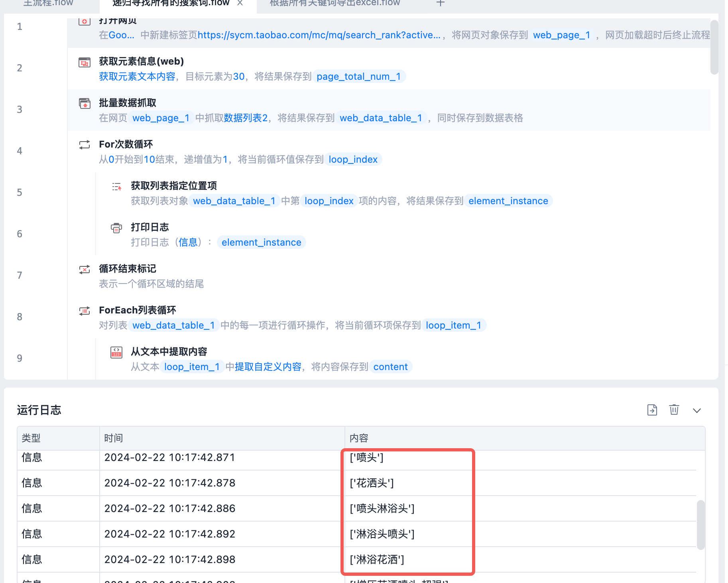The height and width of the screenshot is (583, 728).
Task: Click the For次数循环 loop icon
Action: pos(85,145)
